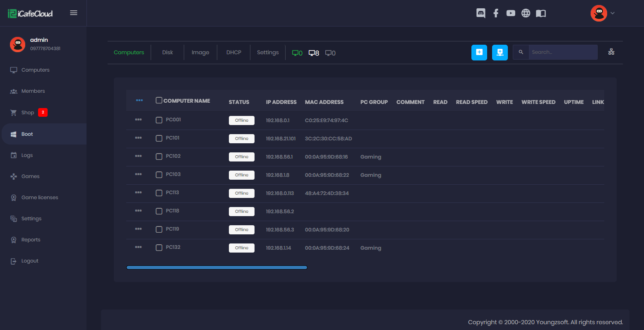Screen dimensions: 644x330
Task: Toggle the hamburger sidebar menu
Action: [x=74, y=13]
